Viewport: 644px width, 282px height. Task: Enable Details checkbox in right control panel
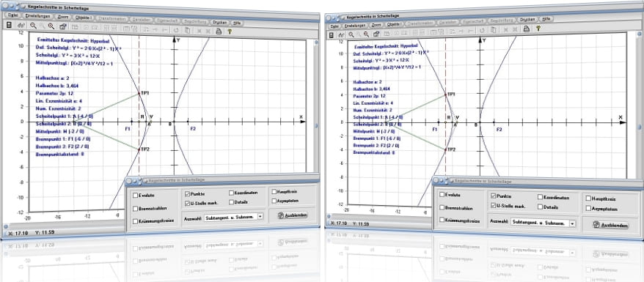(541, 207)
